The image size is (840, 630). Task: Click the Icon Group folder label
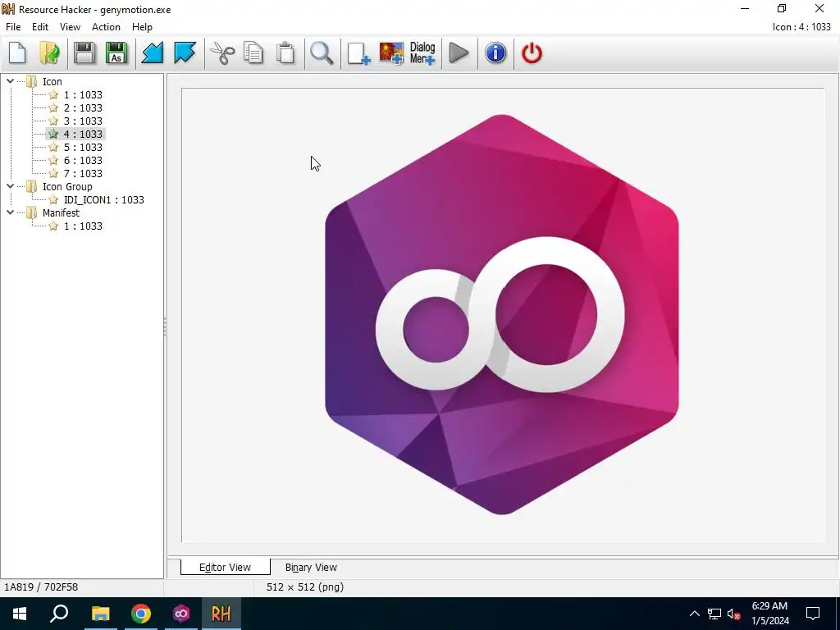tap(67, 186)
